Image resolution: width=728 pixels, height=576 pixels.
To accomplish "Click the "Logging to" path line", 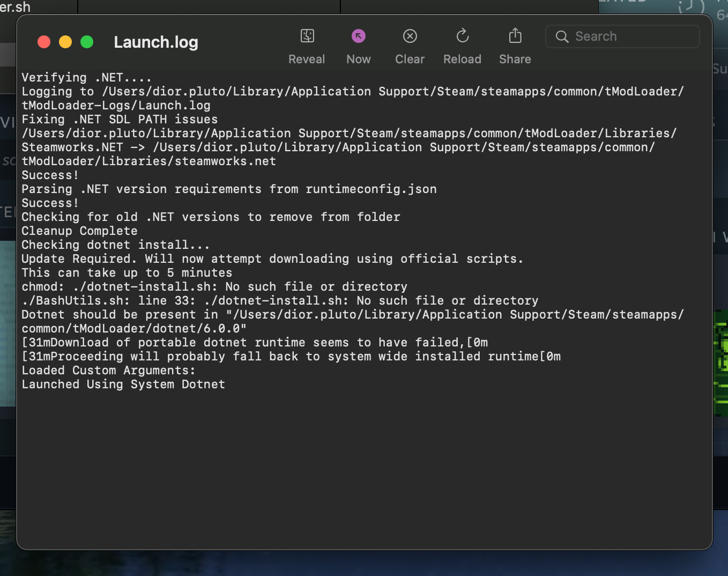I will pyautogui.click(x=353, y=99).
